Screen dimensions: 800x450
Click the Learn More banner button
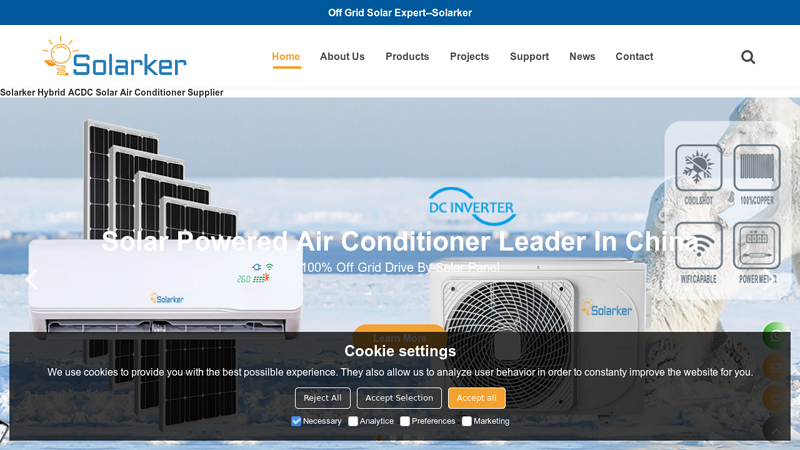(x=399, y=338)
